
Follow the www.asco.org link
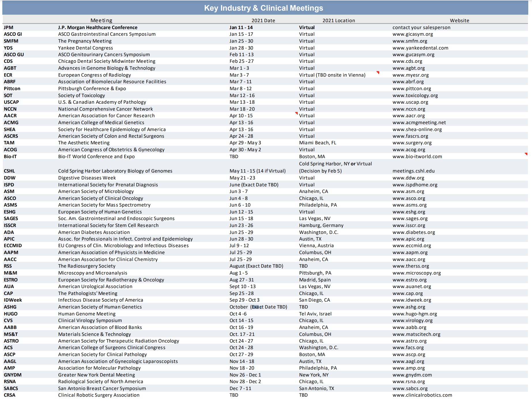tap(409, 198)
